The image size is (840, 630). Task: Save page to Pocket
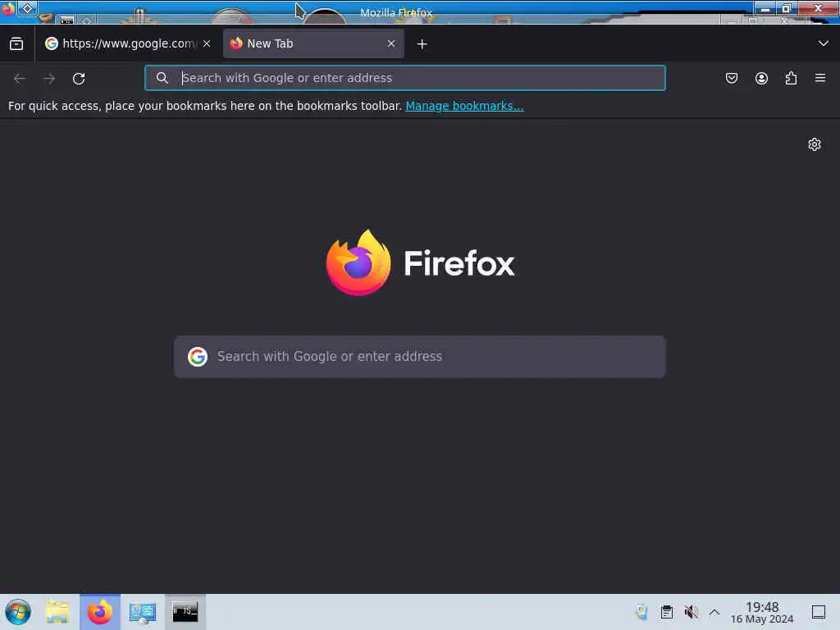tap(732, 78)
